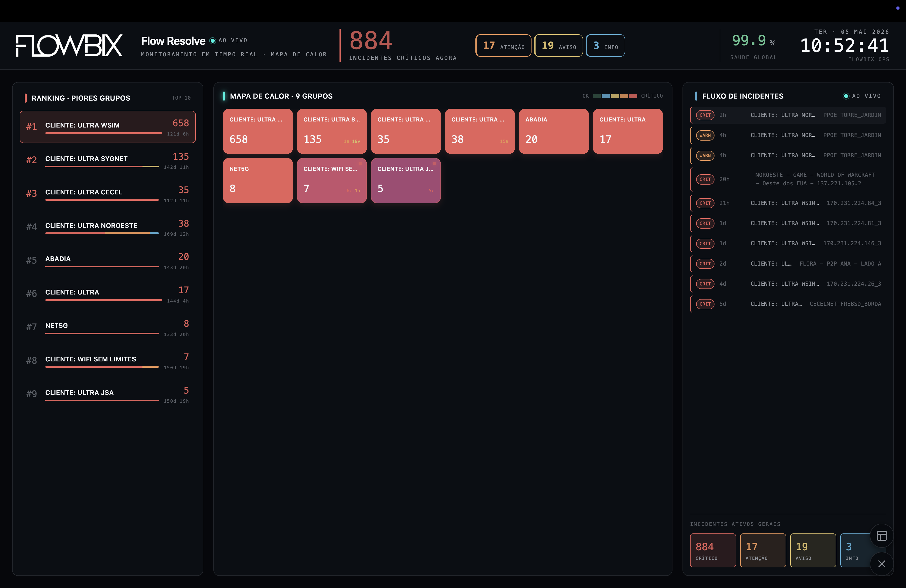This screenshot has width=906, height=588.
Task: Click the 884 CRÍTICO summary card
Action: tap(713, 550)
